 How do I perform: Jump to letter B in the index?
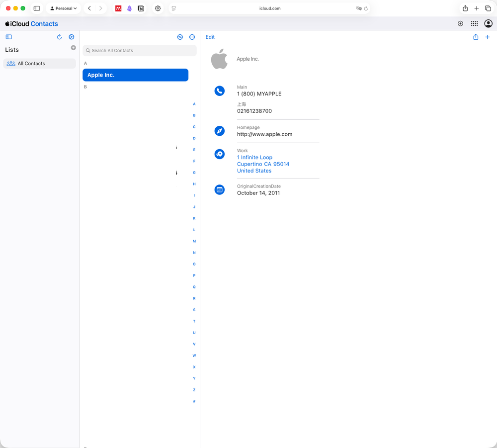[194, 115]
